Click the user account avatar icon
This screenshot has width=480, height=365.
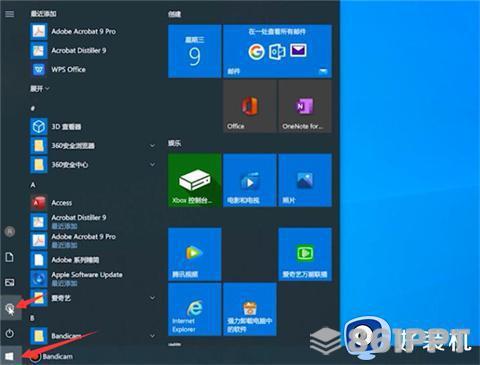[10, 231]
